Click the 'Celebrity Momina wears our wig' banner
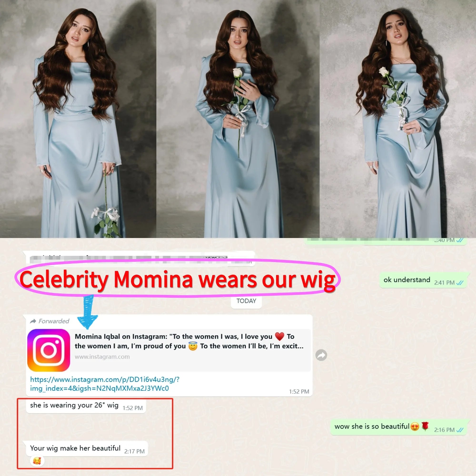The width and height of the screenshot is (476, 476). (x=177, y=279)
